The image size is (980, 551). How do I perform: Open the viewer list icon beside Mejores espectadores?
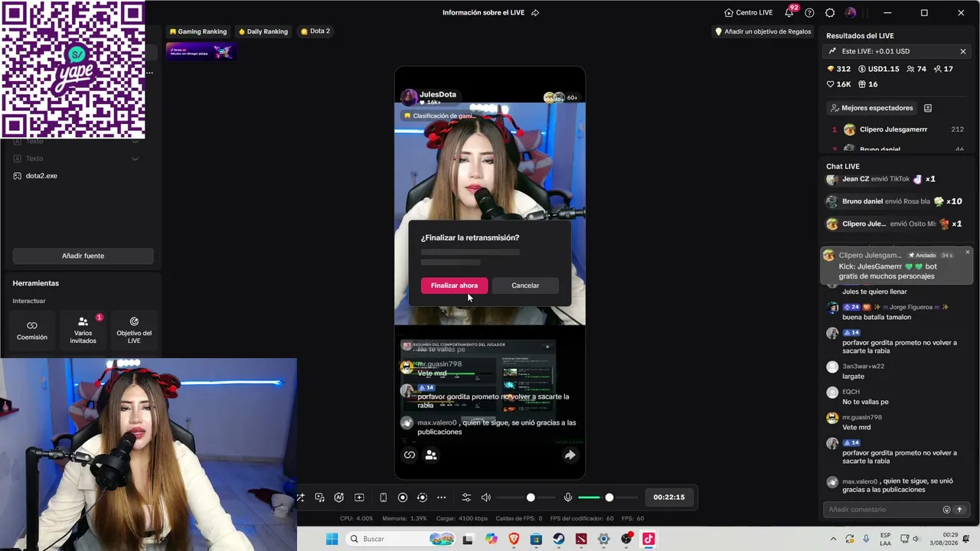(x=928, y=108)
